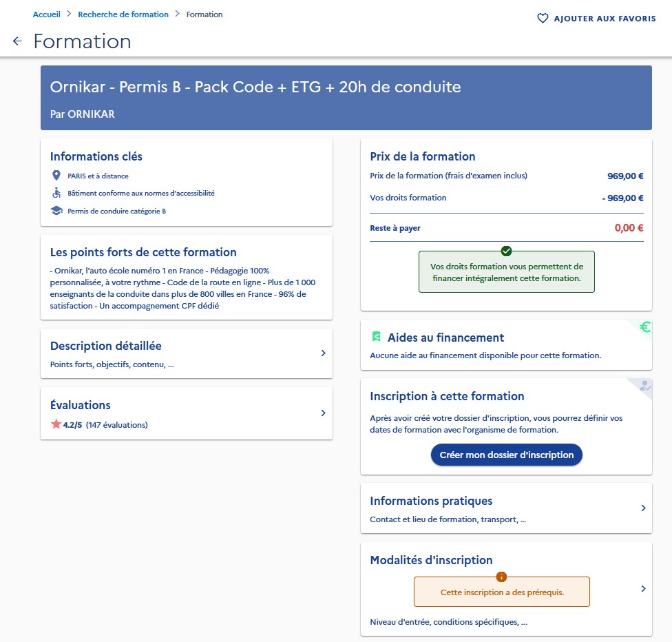Click 'Permis de conduire catégorie B' text
This screenshot has width=672, height=642.
coord(116,211)
